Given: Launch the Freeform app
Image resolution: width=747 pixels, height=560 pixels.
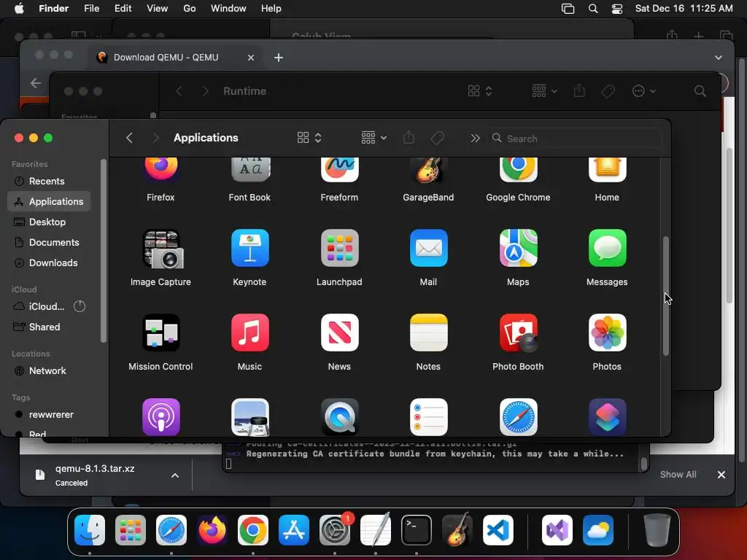Looking at the screenshot, I should (x=339, y=170).
